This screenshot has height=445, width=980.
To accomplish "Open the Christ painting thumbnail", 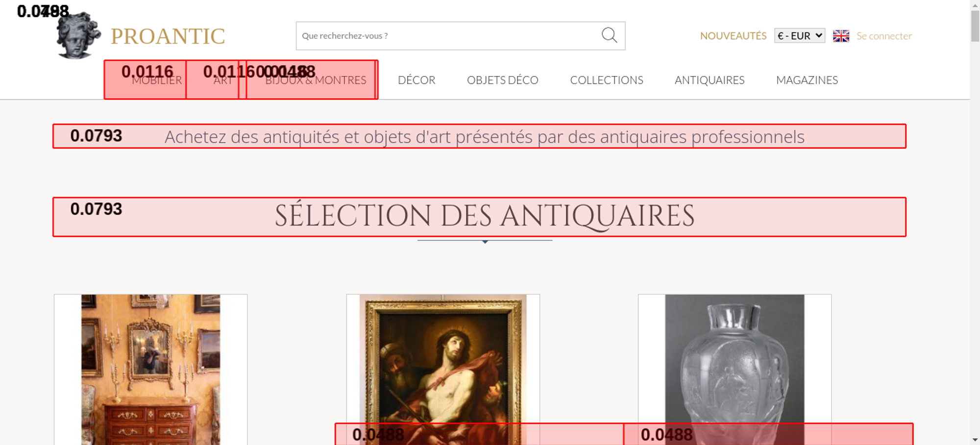I will (443, 370).
